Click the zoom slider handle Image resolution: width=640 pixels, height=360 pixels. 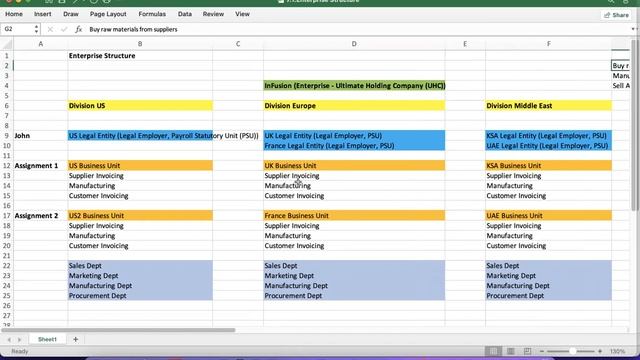coord(572,351)
